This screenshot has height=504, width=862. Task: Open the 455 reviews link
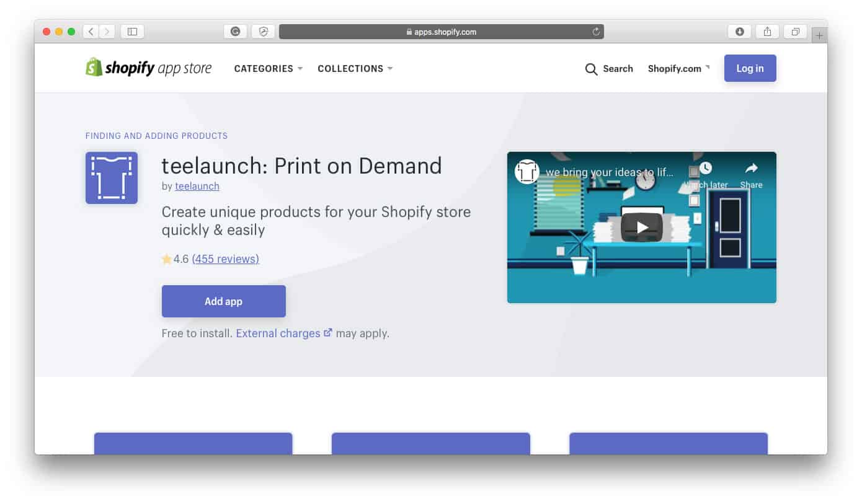226,259
